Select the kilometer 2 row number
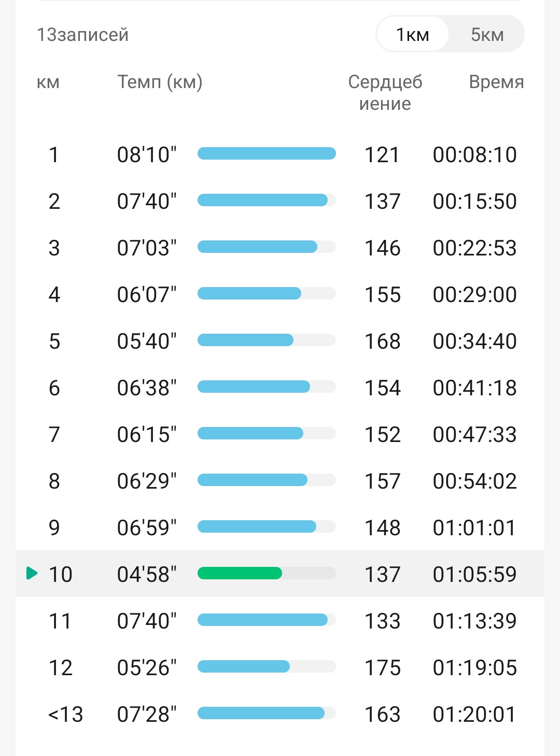The image size is (560, 756). pos(54,201)
